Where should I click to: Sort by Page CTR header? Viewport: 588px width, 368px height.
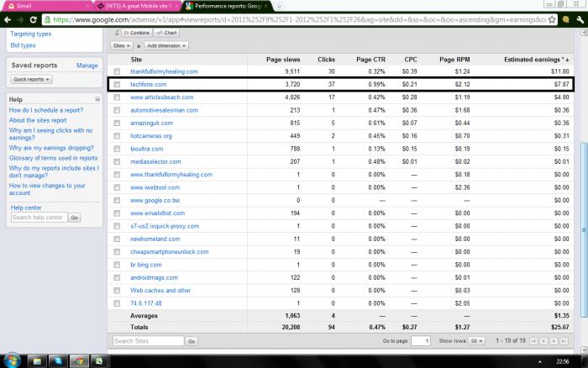(370, 60)
